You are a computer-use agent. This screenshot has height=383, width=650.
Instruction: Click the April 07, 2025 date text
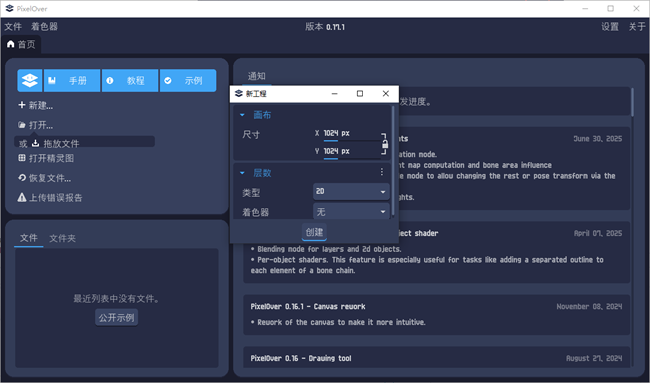598,233
